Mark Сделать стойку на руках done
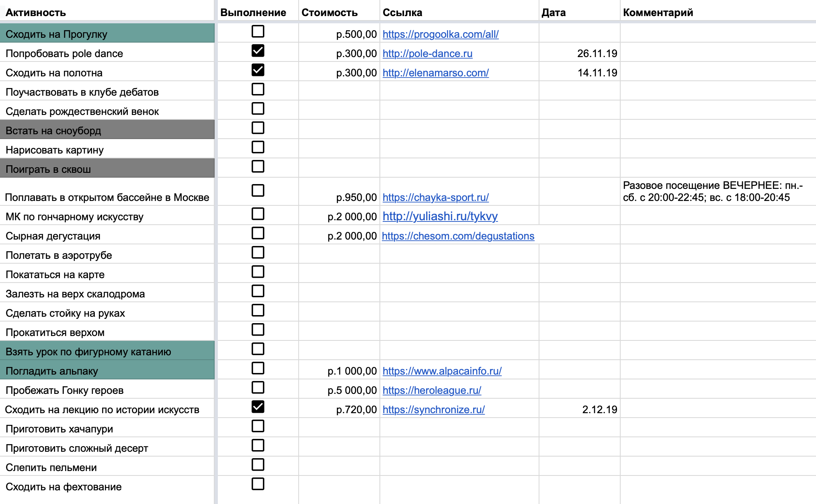The width and height of the screenshot is (816, 504). point(258,310)
